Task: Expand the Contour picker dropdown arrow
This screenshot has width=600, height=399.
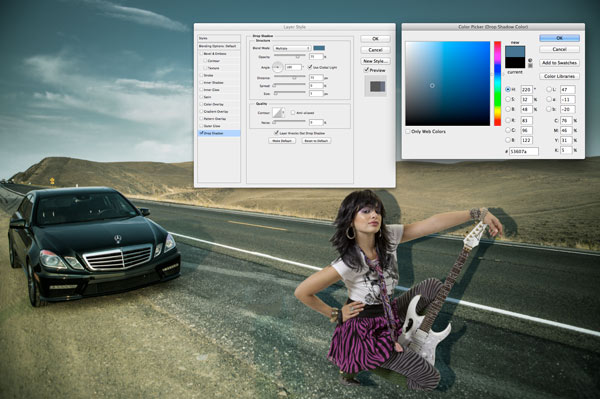Action: (x=284, y=112)
